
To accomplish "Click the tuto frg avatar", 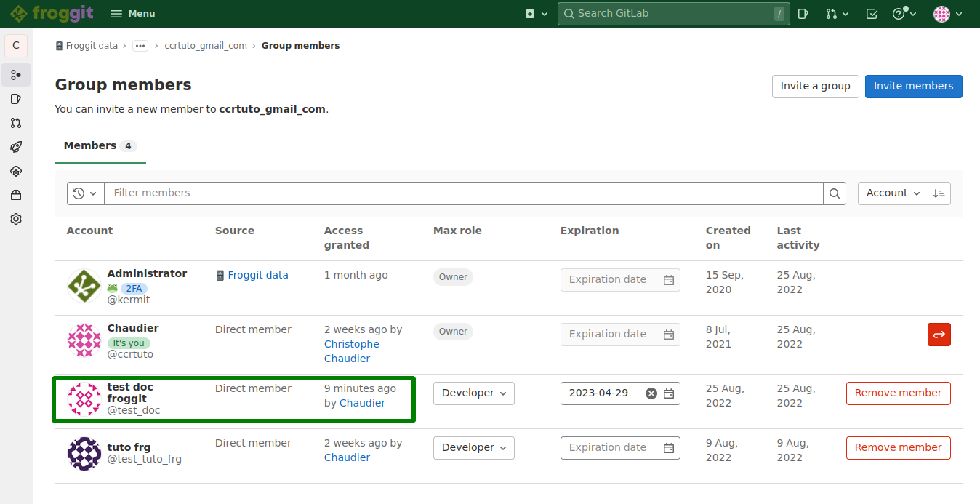I will pos(84,454).
